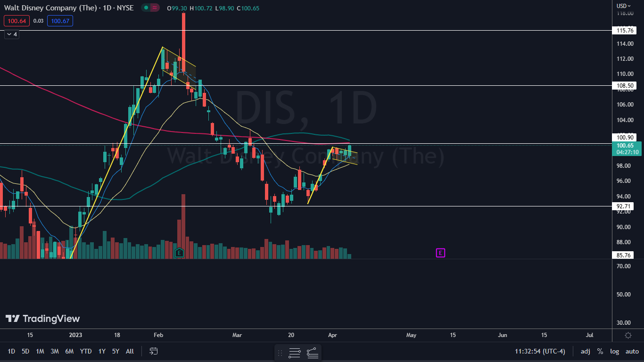Screen dimensions: 644x362
Task: Toggle the percent scale option
Action: (x=600, y=351)
